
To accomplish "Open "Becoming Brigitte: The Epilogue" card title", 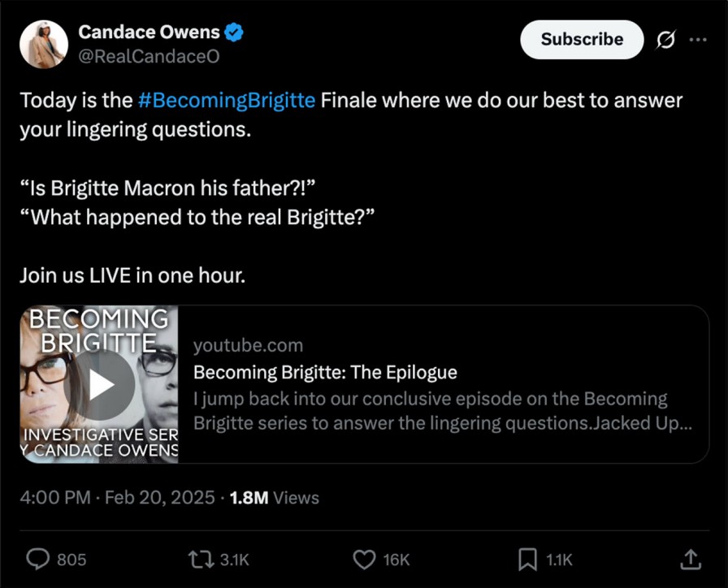I will pyautogui.click(x=325, y=372).
